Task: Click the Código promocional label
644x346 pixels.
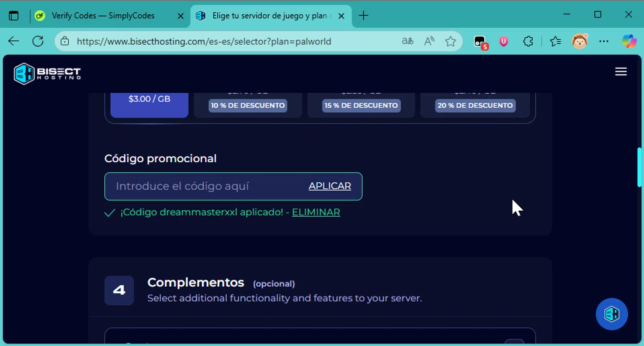Action: coord(160,158)
